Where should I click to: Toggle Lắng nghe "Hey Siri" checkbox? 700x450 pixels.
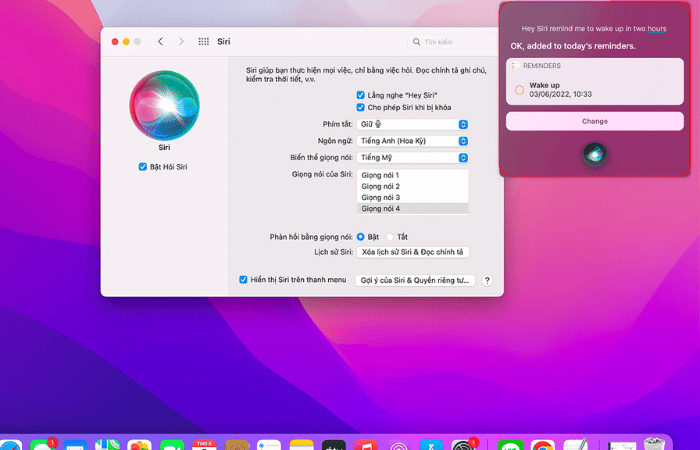pos(360,95)
